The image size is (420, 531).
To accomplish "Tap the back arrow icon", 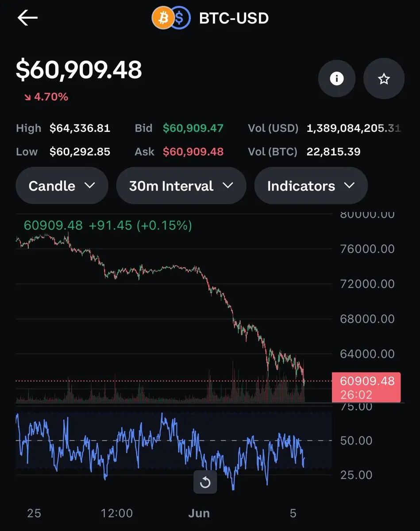I will pos(27,18).
